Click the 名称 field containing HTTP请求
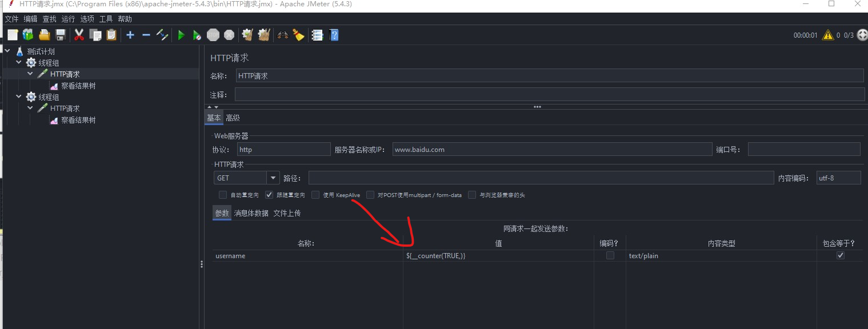Image resolution: width=868 pixels, height=329 pixels. (x=549, y=76)
